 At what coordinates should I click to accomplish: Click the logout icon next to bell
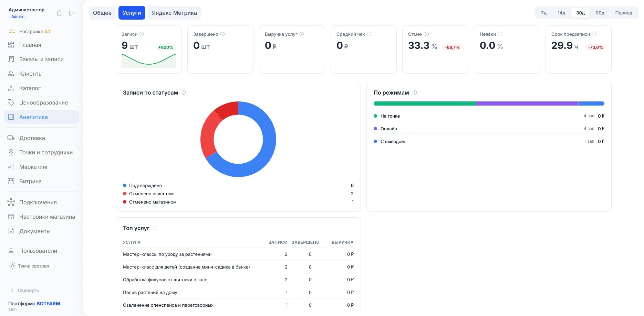tap(72, 13)
